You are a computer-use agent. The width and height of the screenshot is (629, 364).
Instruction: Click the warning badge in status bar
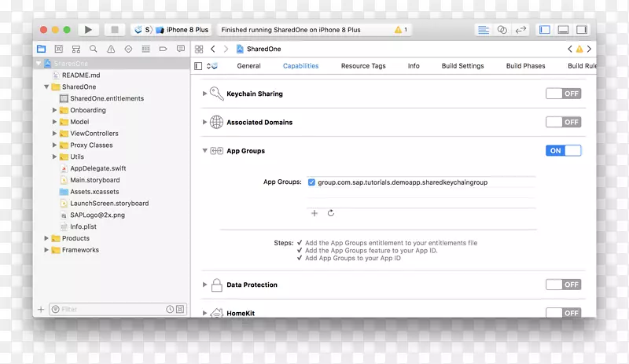click(399, 30)
